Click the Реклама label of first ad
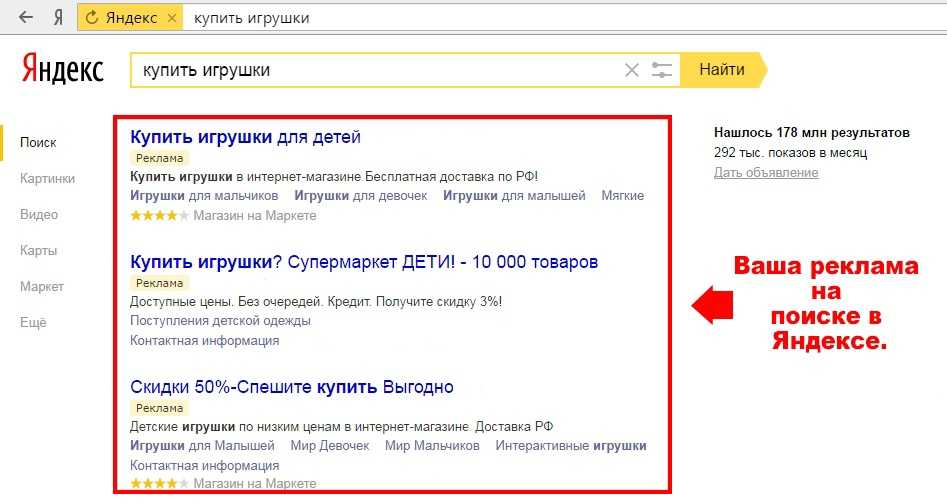The width and height of the screenshot is (947, 503). [x=159, y=158]
